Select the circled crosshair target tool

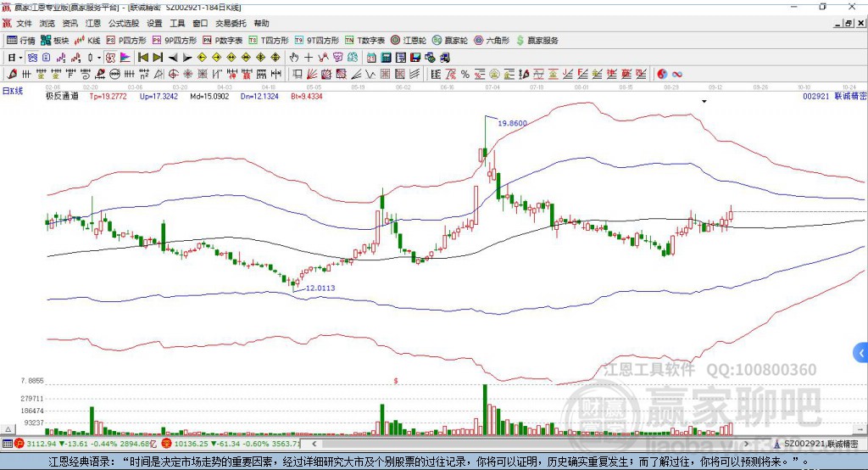[173, 75]
